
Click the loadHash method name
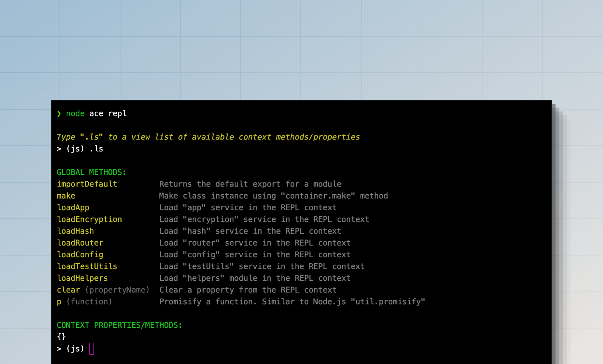75,231
